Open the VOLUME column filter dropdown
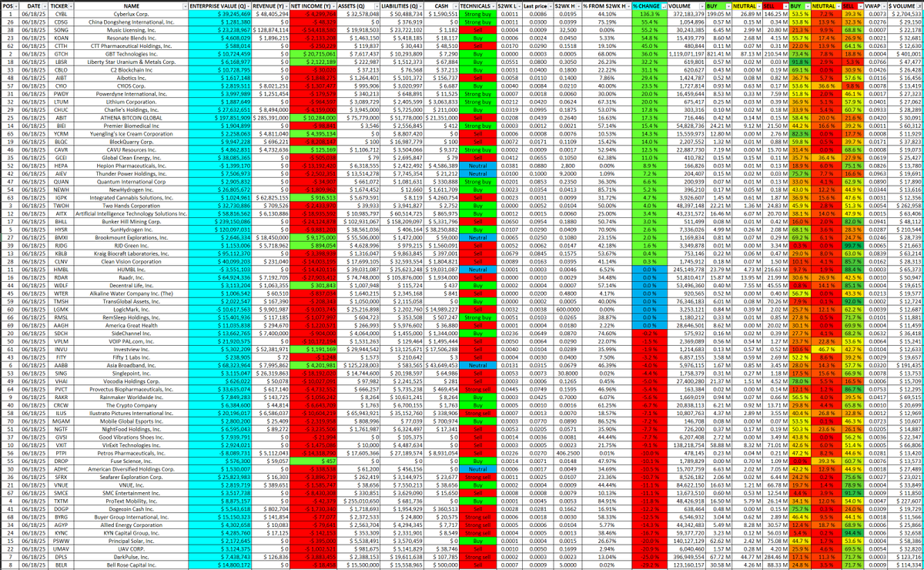The image size is (924, 570). point(701,5)
